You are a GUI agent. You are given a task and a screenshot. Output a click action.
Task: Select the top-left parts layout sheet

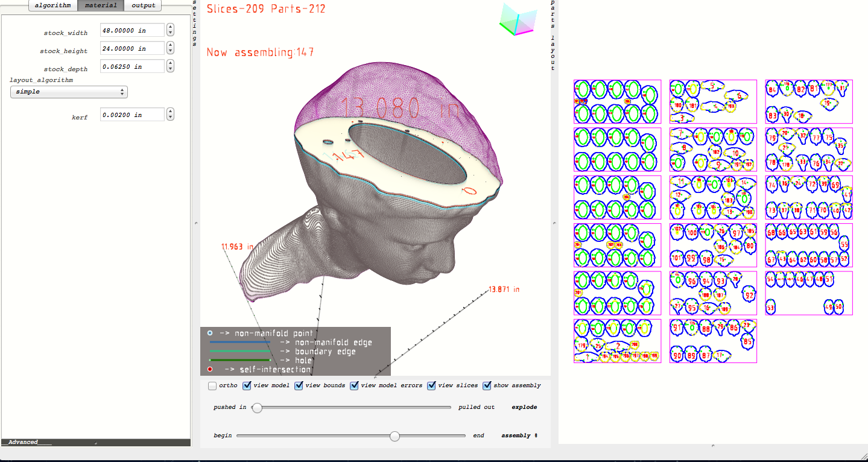(x=617, y=101)
